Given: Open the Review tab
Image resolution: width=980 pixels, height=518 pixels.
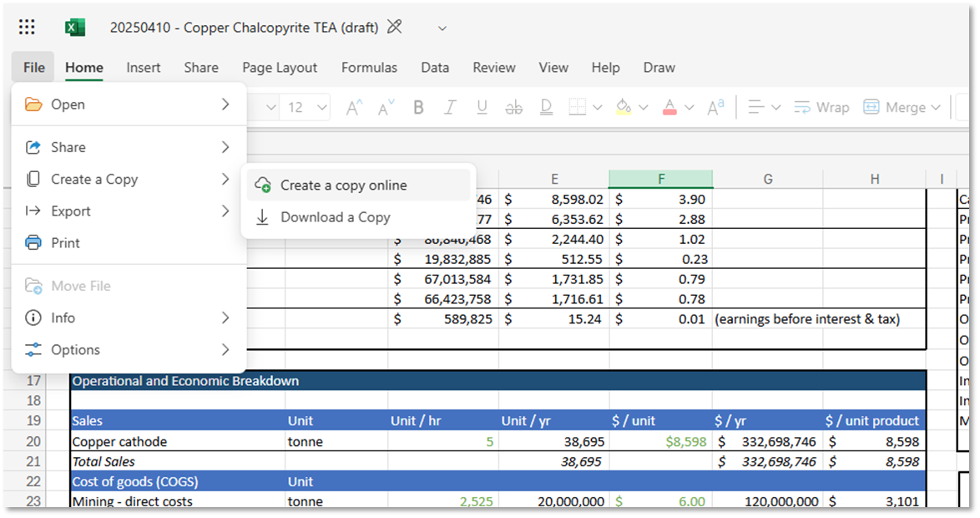Looking at the screenshot, I should click(493, 68).
